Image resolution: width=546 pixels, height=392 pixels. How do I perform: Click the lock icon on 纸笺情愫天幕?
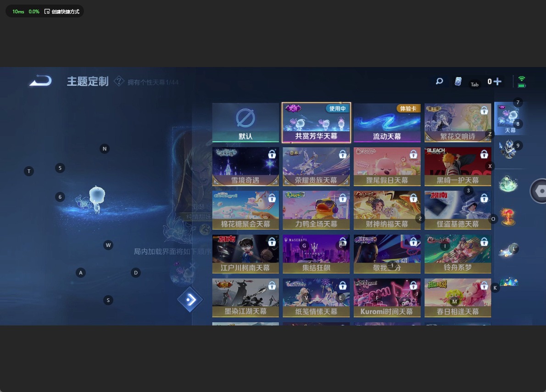343,286
